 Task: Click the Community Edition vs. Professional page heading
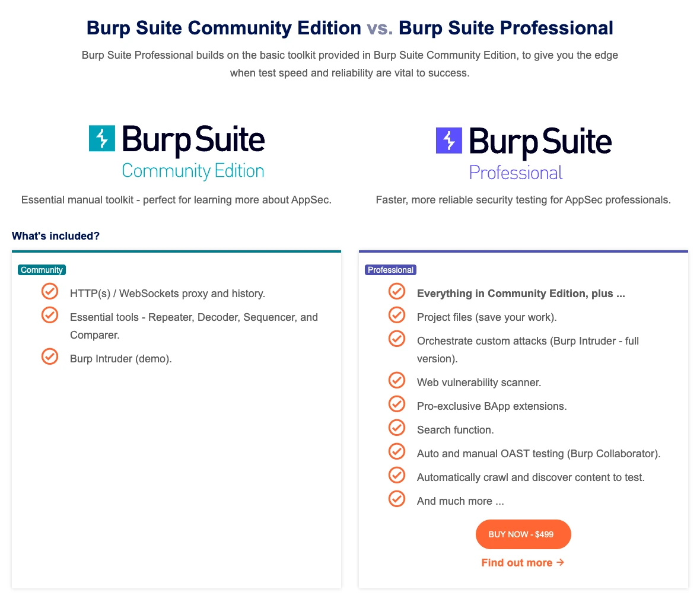pos(350,28)
